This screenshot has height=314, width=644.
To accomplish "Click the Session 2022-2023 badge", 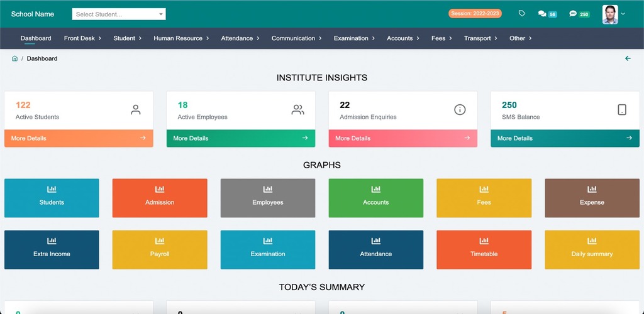I will coord(475,14).
